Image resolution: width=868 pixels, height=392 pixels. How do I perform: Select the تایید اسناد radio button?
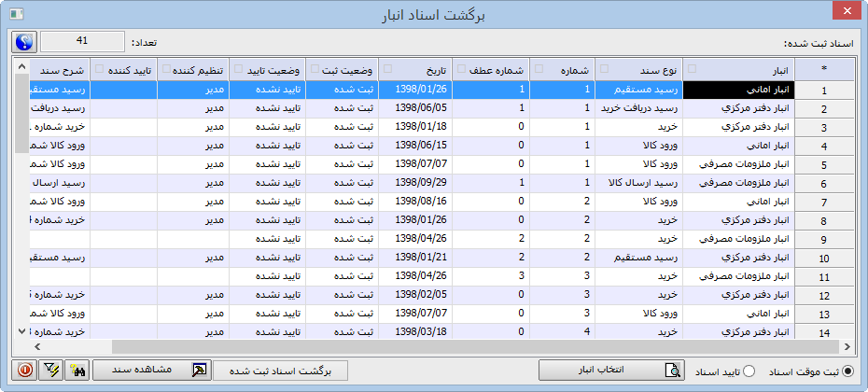pyautogui.click(x=749, y=371)
